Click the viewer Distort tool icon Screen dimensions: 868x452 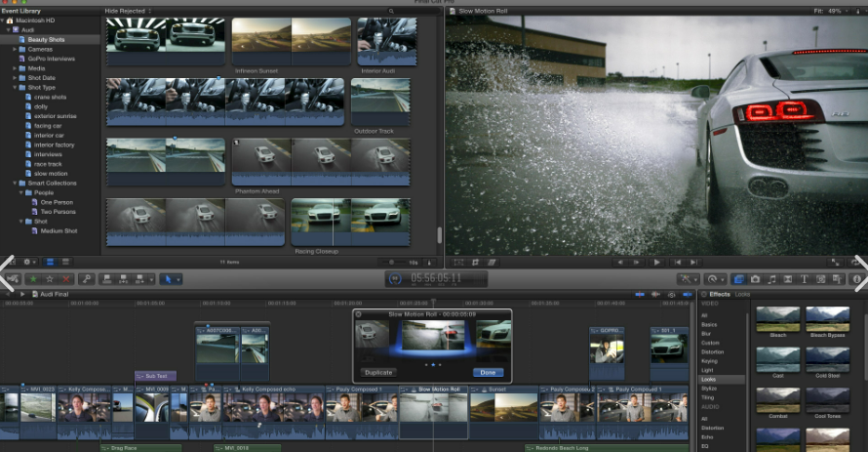[x=492, y=262]
